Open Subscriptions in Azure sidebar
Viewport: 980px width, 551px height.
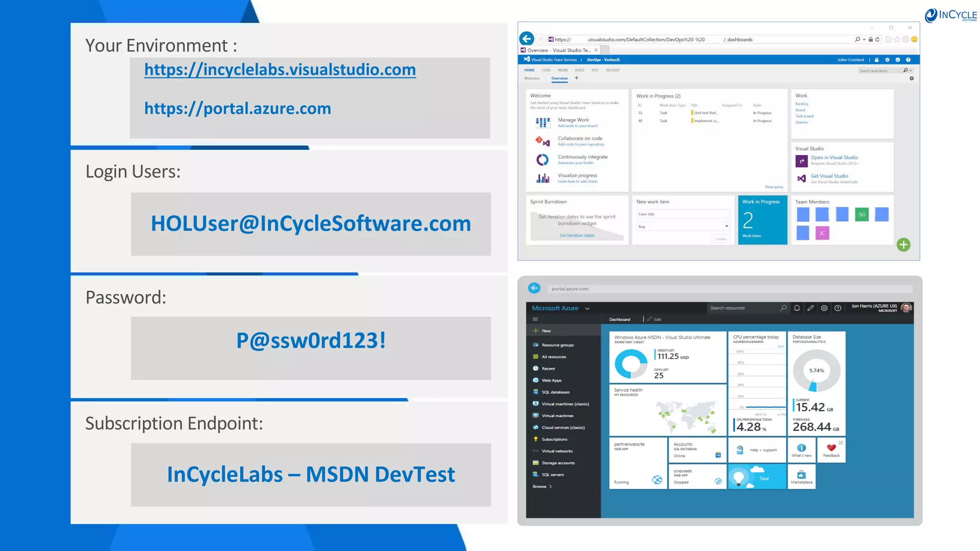click(563, 439)
